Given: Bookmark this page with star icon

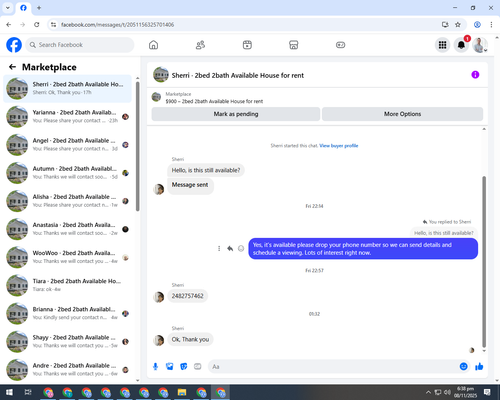Looking at the screenshot, I should point(458,25).
